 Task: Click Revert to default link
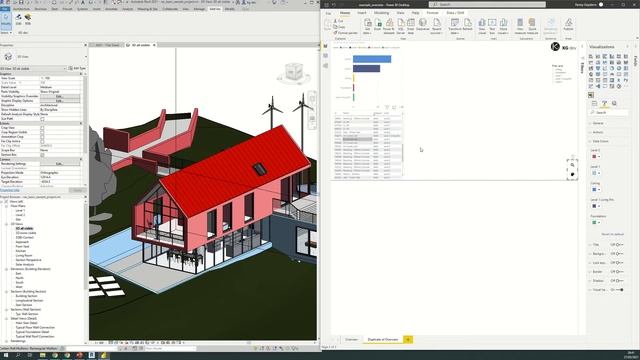612,234
